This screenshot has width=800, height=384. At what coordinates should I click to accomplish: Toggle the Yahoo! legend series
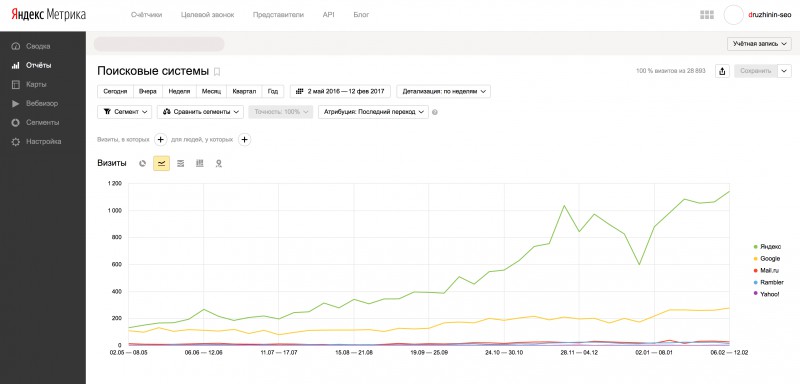click(766, 294)
